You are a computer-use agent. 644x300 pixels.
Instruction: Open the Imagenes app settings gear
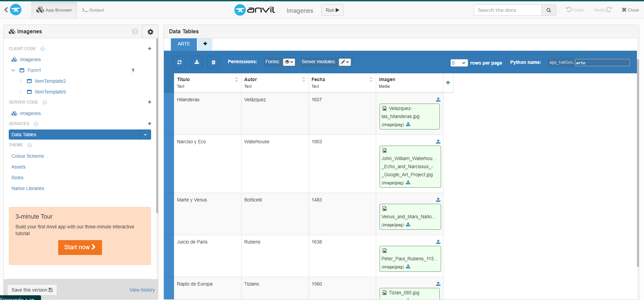click(x=150, y=32)
